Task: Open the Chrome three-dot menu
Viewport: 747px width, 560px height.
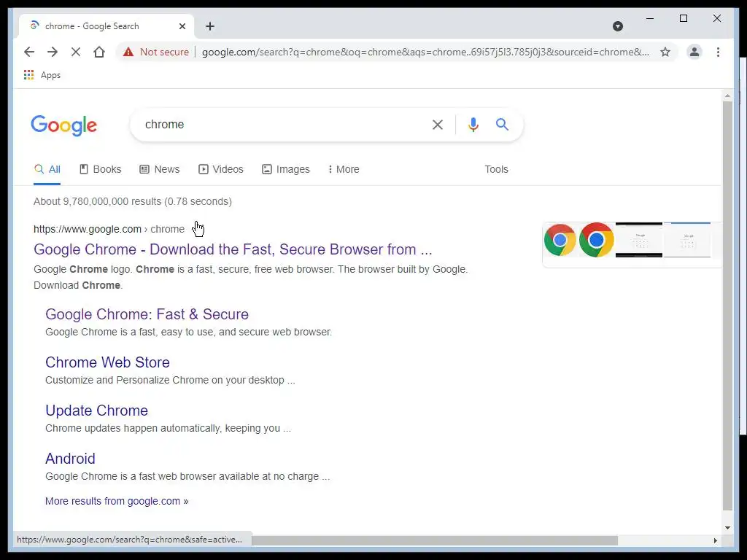Action: (x=718, y=52)
